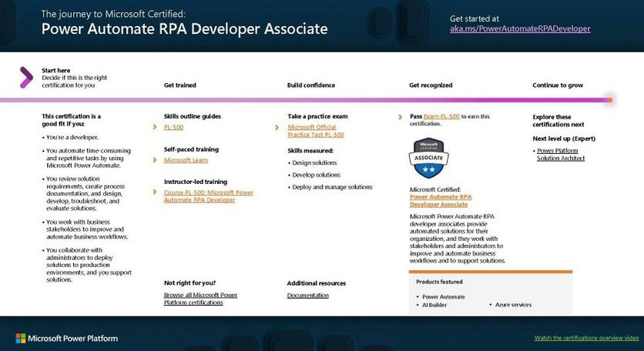Open the Documentation link
644x351 pixels.
click(308, 295)
